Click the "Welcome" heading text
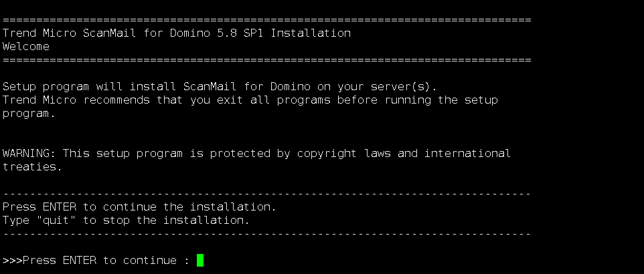This screenshot has width=644, height=274. pyautogui.click(x=25, y=46)
